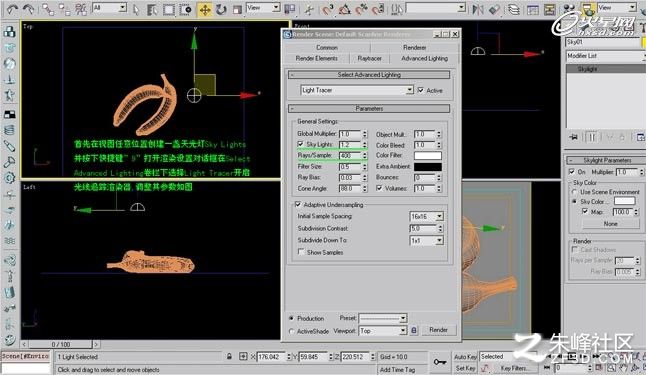646x375 pixels.
Task: Click the Bind to Space Warp icon
Action: [81, 9]
